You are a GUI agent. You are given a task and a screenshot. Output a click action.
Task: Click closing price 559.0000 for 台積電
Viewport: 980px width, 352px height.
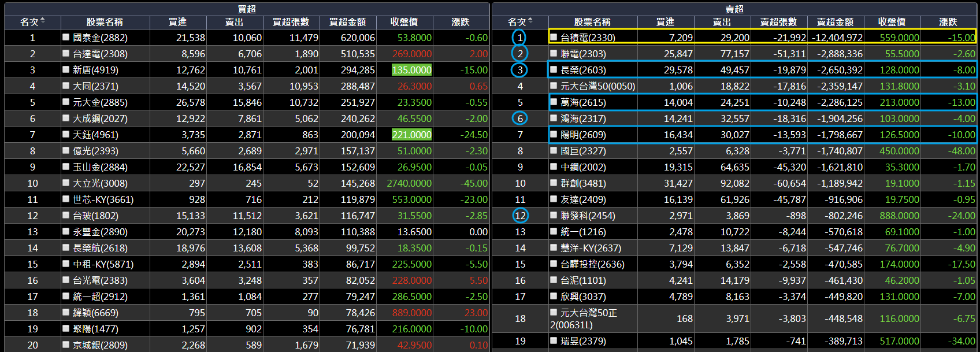point(899,38)
